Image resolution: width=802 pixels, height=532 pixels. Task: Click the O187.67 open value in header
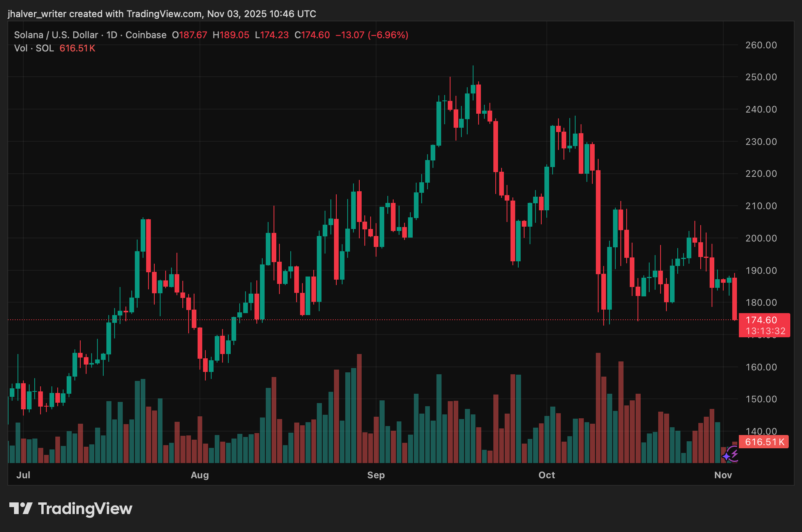tap(189, 35)
